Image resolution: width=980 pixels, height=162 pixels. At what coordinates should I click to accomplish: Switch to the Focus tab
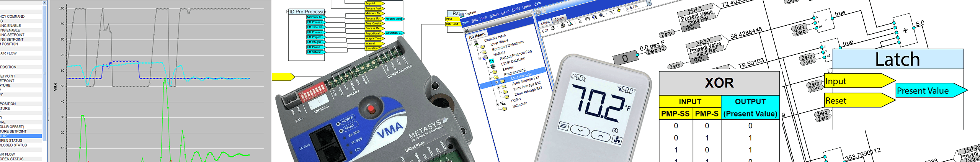(x=559, y=19)
